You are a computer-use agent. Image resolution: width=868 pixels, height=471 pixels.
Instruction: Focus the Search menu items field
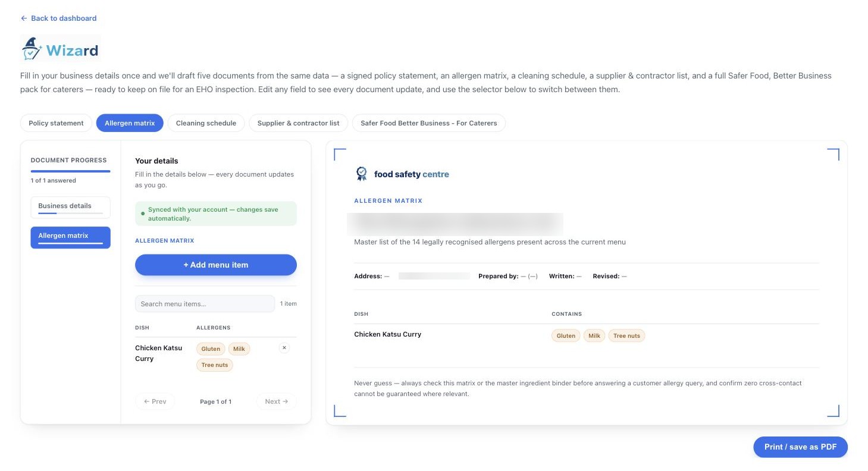tap(205, 304)
